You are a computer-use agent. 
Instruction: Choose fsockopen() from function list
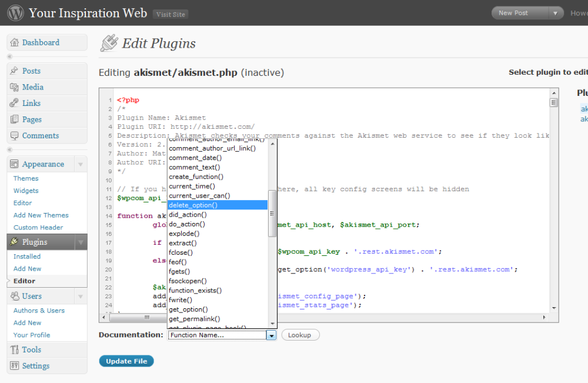click(x=218, y=281)
